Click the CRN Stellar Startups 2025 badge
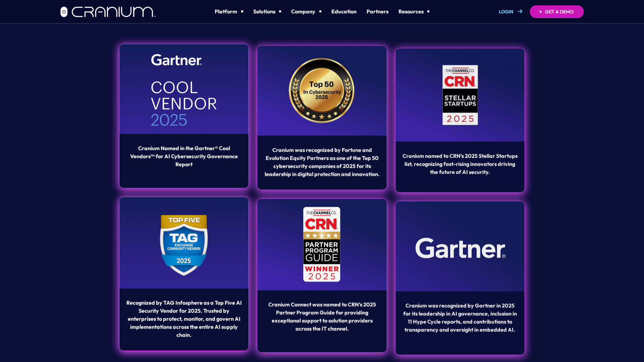This screenshot has width=644, height=362. pyautogui.click(x=460, y=95)
